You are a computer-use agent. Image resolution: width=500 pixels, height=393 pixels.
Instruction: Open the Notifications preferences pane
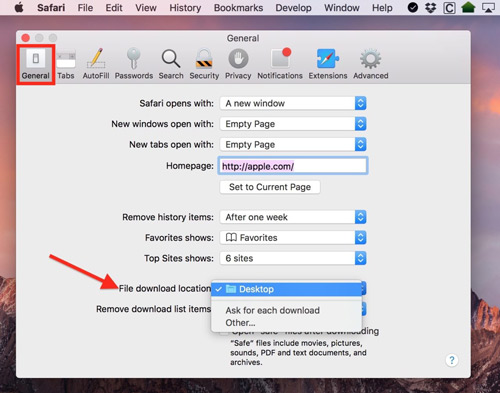coord(280,64)
